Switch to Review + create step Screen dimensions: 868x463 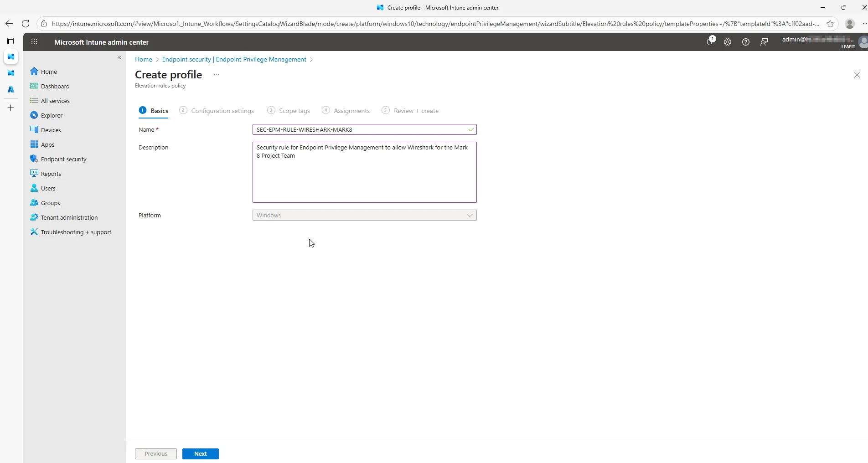410,111
